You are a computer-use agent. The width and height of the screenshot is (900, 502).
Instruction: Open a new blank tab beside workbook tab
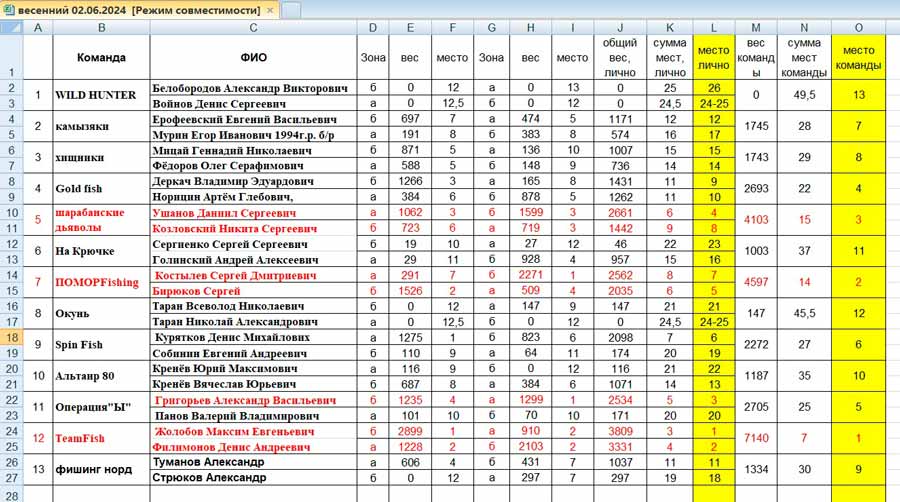[291, 10]
